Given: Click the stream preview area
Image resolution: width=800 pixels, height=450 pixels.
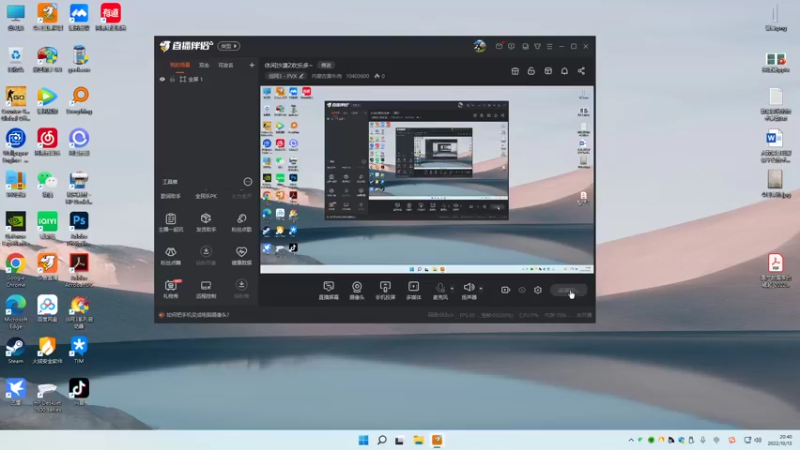Looking at the screenshot, I should coord(427,180).
